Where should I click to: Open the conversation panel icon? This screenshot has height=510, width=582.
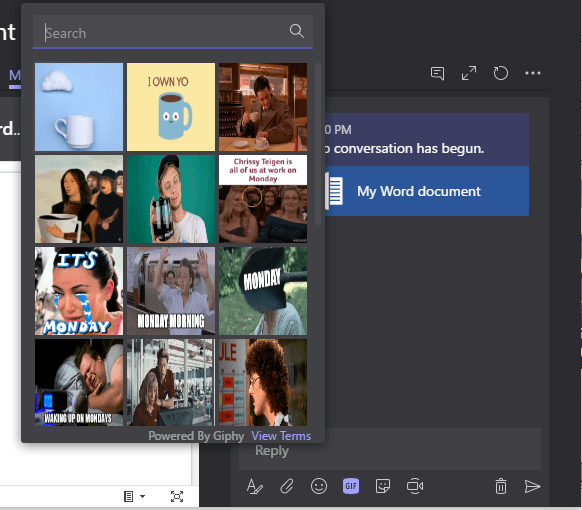[x=438, y=73]
